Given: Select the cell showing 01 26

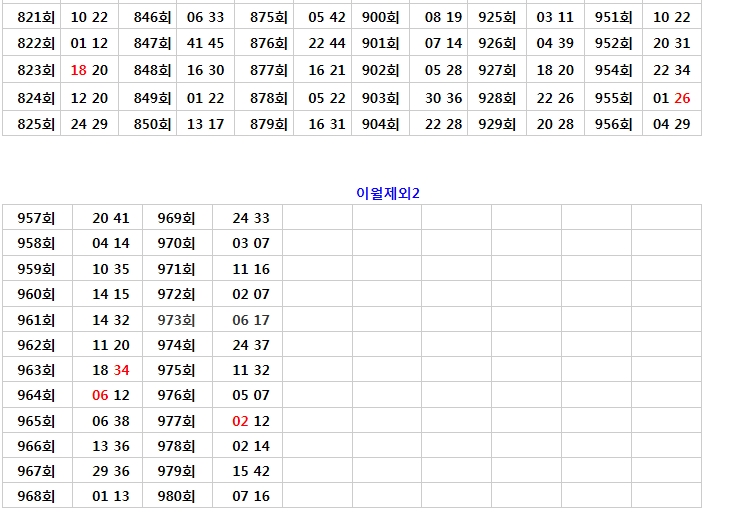Looking at the screenshot, I should point(671,98).
